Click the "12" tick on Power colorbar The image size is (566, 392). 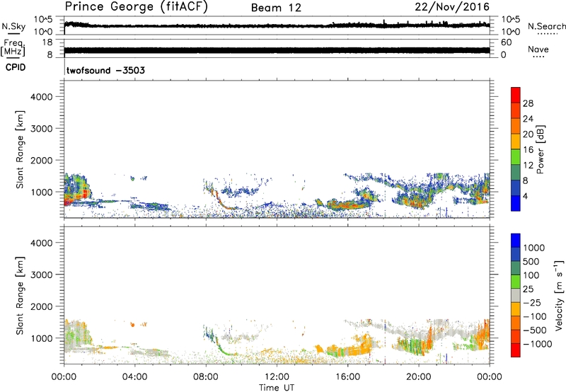(x=528, y=166)
